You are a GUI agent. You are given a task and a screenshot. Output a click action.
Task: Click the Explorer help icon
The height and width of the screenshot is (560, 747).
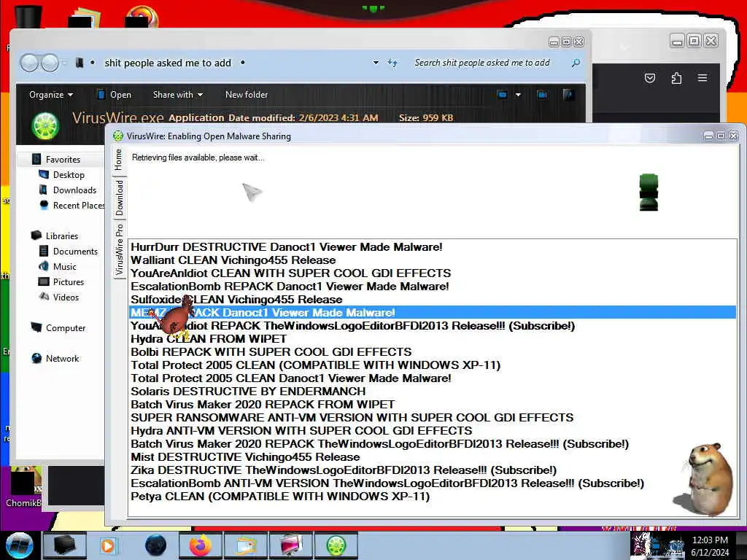568,95
